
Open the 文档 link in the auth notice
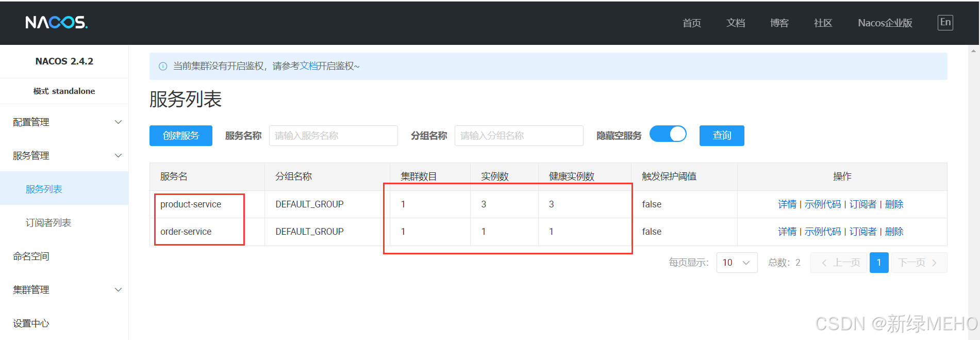[x=309, y=66]
